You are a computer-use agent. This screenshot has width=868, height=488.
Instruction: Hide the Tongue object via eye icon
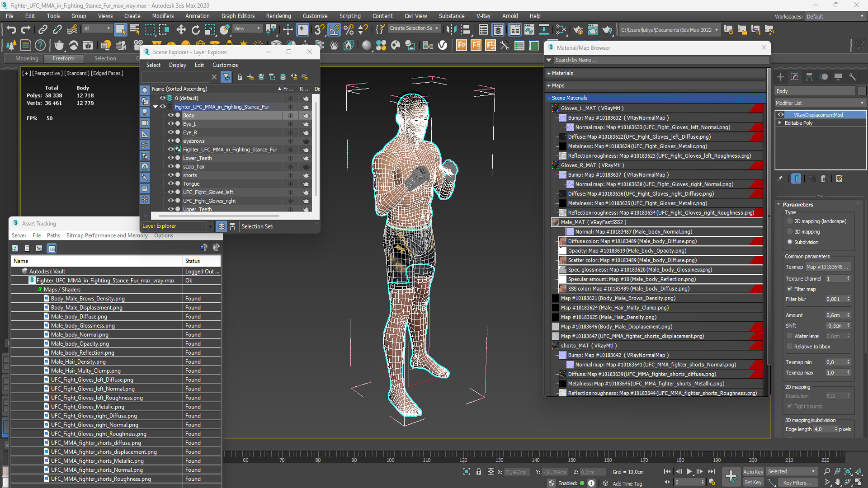[x=171, y=183]
